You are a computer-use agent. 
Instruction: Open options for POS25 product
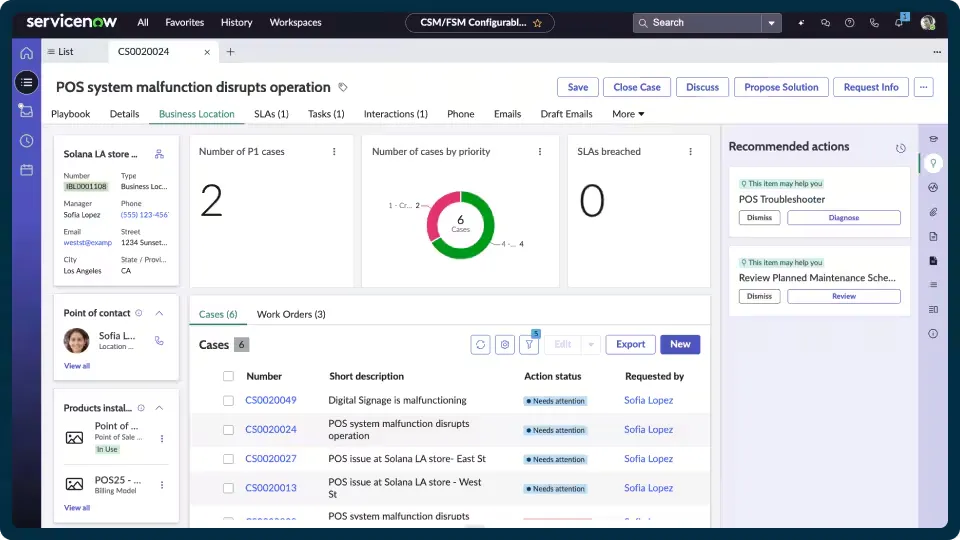tap(162, 485)
